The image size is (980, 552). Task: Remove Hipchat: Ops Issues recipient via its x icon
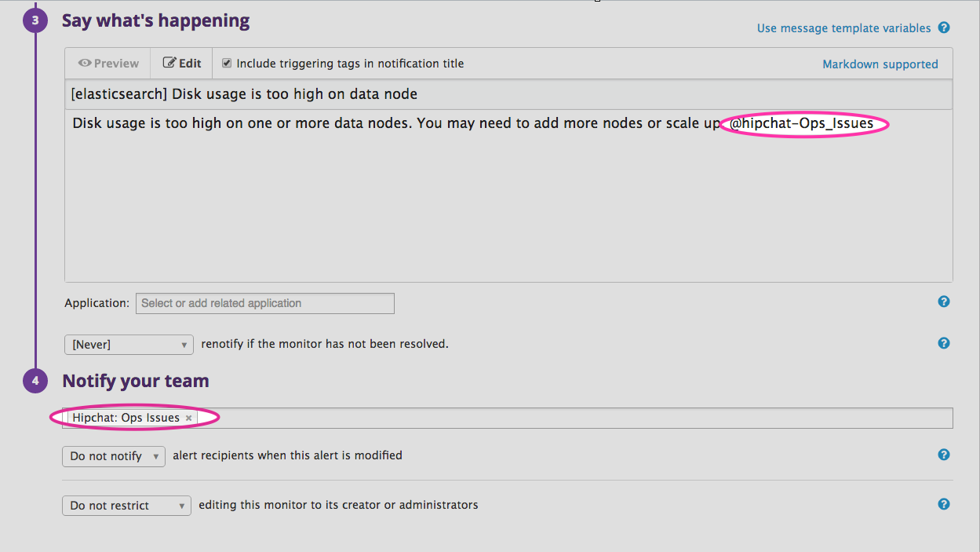tap(188, 418)
